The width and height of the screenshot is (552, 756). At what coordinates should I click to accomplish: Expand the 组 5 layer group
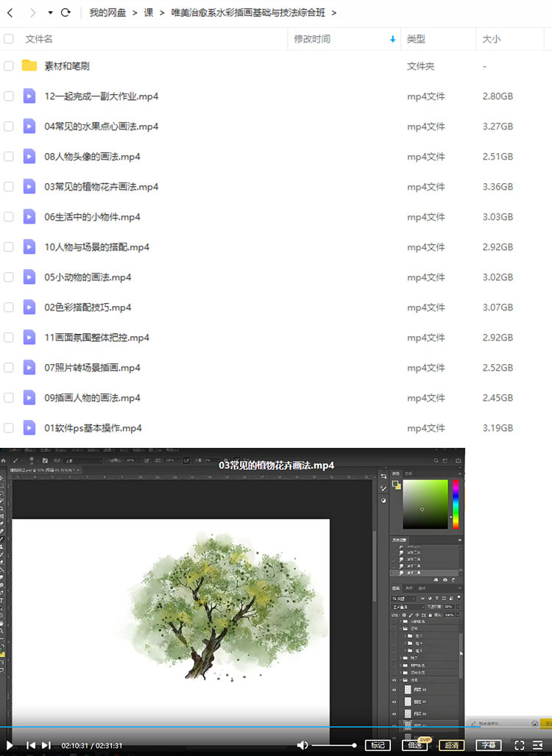pyautogui.click(x=405, y=650)
